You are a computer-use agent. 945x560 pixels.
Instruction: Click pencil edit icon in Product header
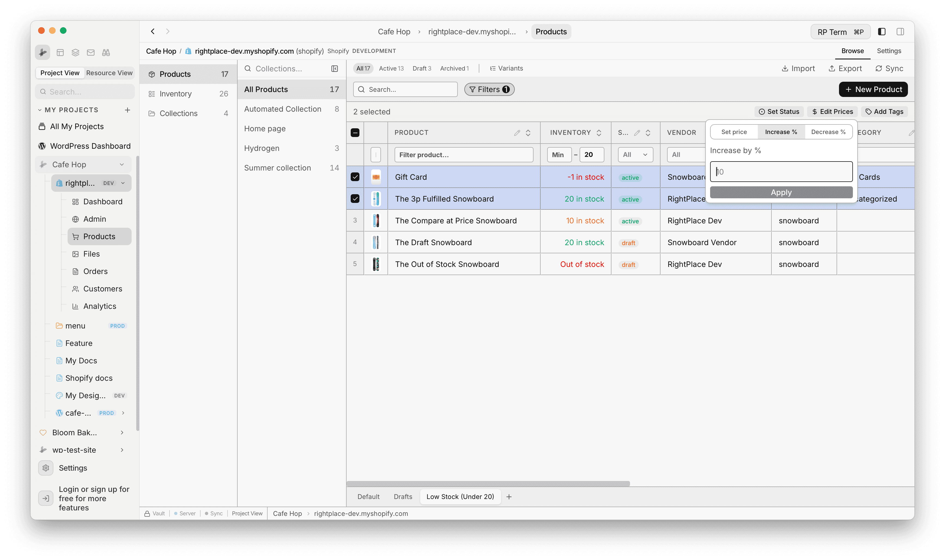[x=517, y=133]
